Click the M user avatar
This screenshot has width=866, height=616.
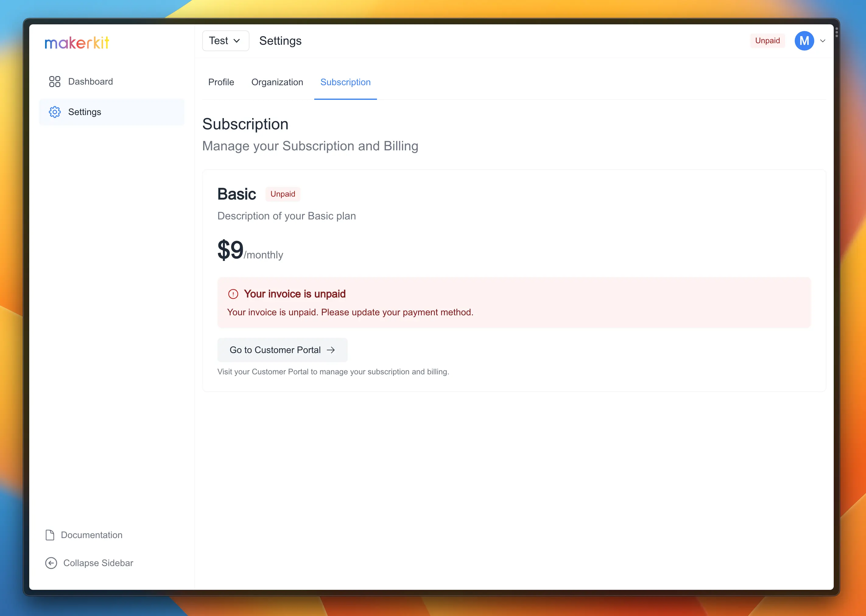(x=804, y=40)
